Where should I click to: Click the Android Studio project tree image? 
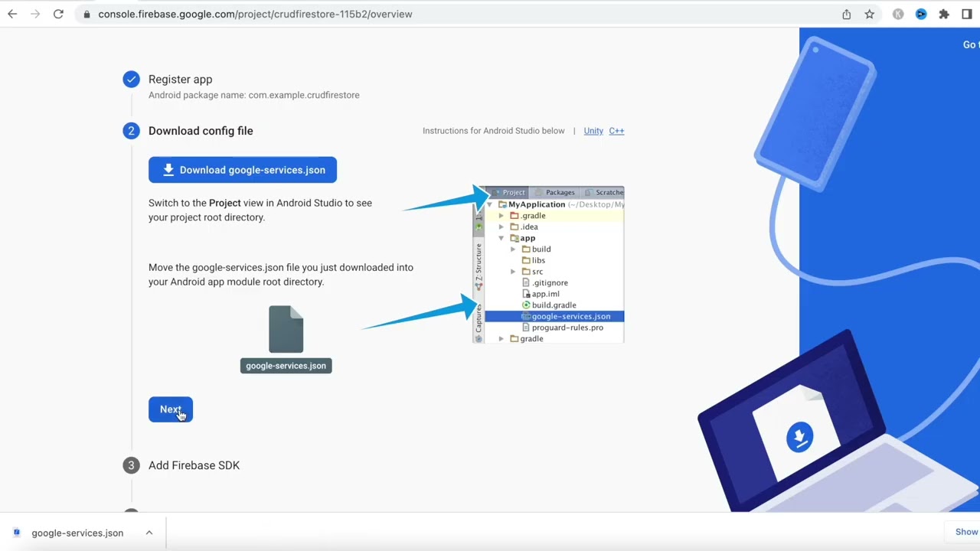click(x=548, y=265)
